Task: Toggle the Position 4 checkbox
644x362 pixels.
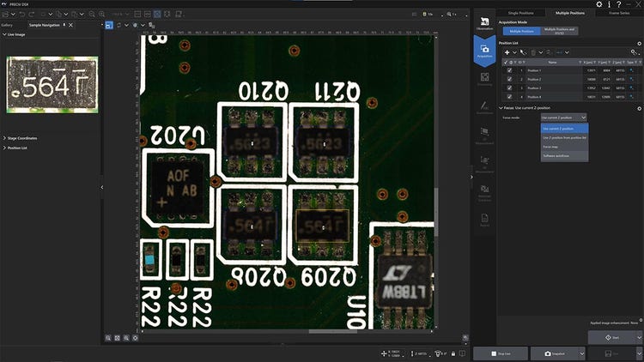Action: point(509,96)
